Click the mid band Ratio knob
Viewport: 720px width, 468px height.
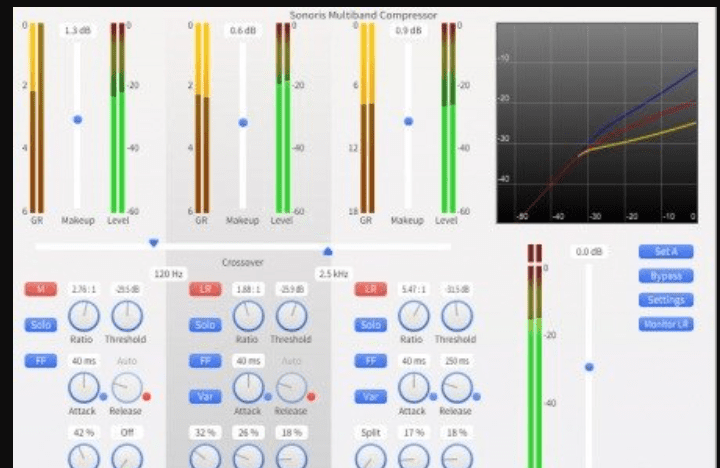click(x=248, y=316)
